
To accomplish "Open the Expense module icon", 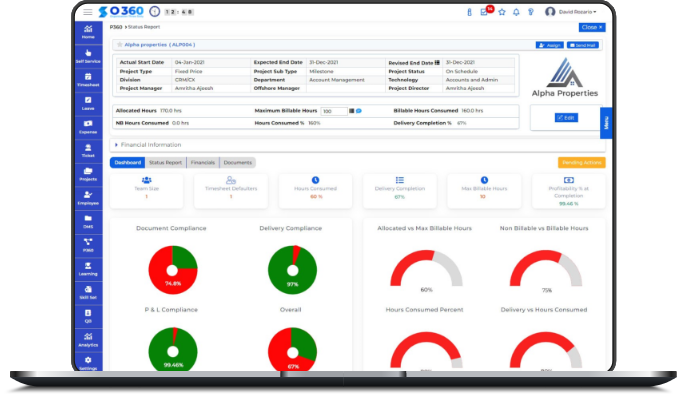I will 88,127.
